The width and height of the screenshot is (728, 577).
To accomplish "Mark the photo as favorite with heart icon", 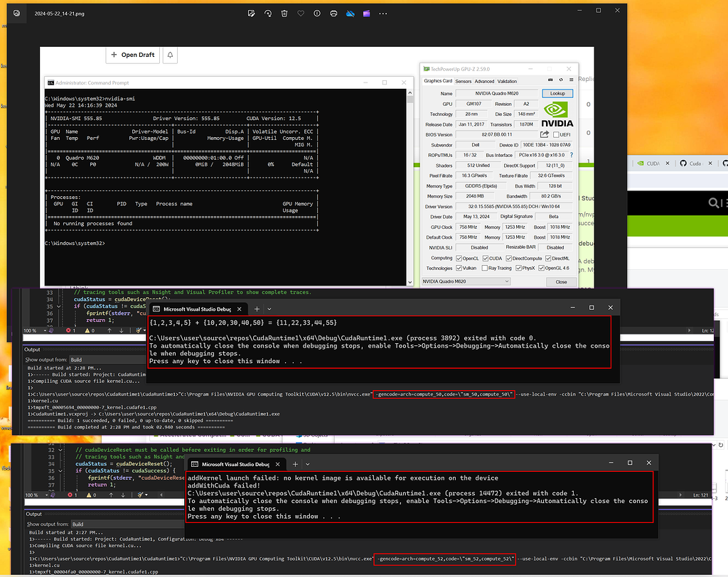I will pyautogui.click(x=301, y=13).
